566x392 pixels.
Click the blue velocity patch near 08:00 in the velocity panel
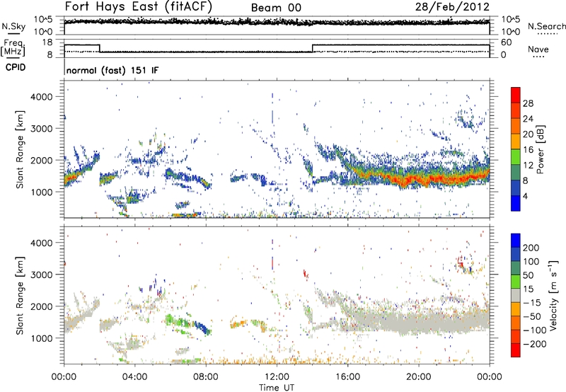pos(203,328)
